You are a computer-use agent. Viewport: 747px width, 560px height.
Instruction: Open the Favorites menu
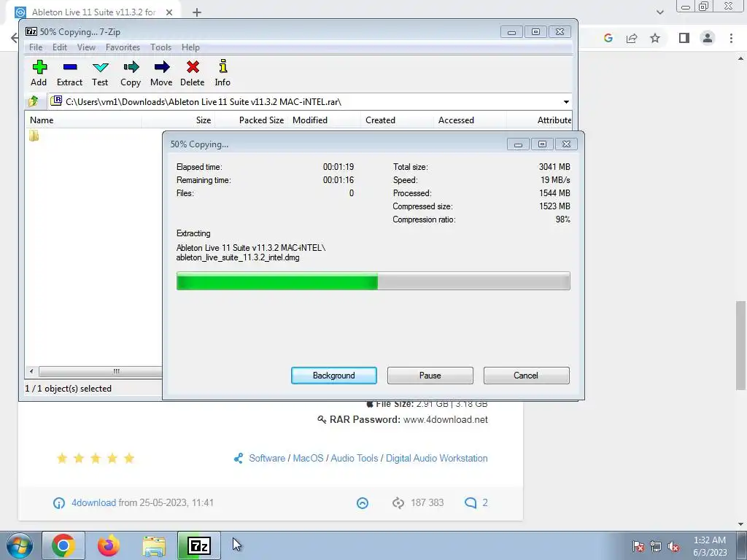pyautogui.click(x=123, y=47)
